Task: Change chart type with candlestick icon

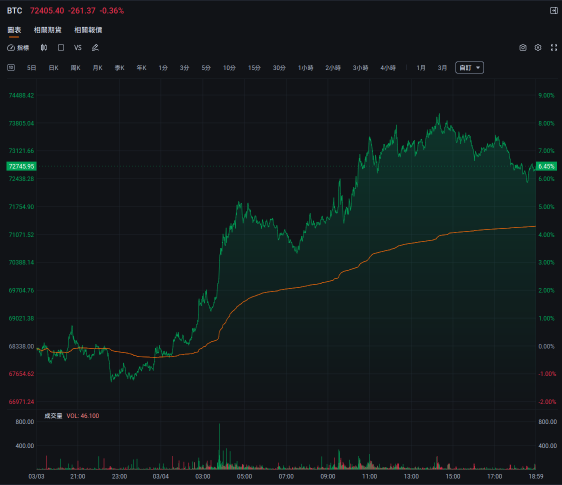Action: (x=44, y=48)
